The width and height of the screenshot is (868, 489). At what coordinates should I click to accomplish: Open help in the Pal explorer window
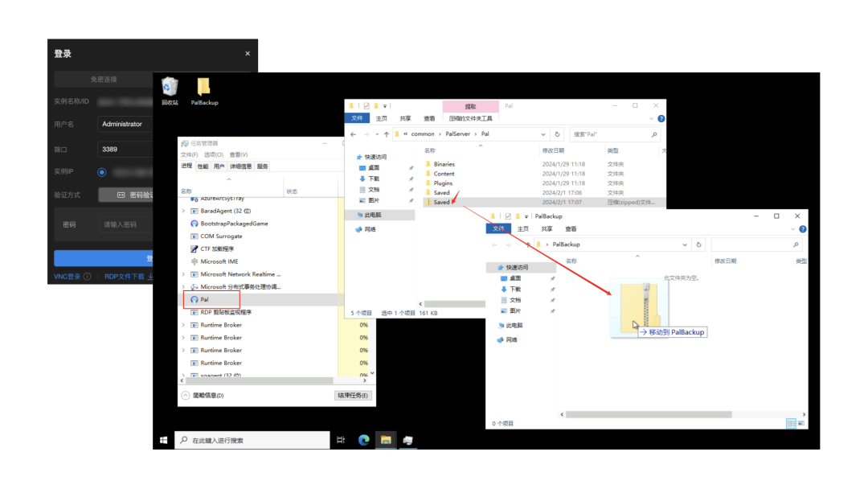(x=661, y=118)
